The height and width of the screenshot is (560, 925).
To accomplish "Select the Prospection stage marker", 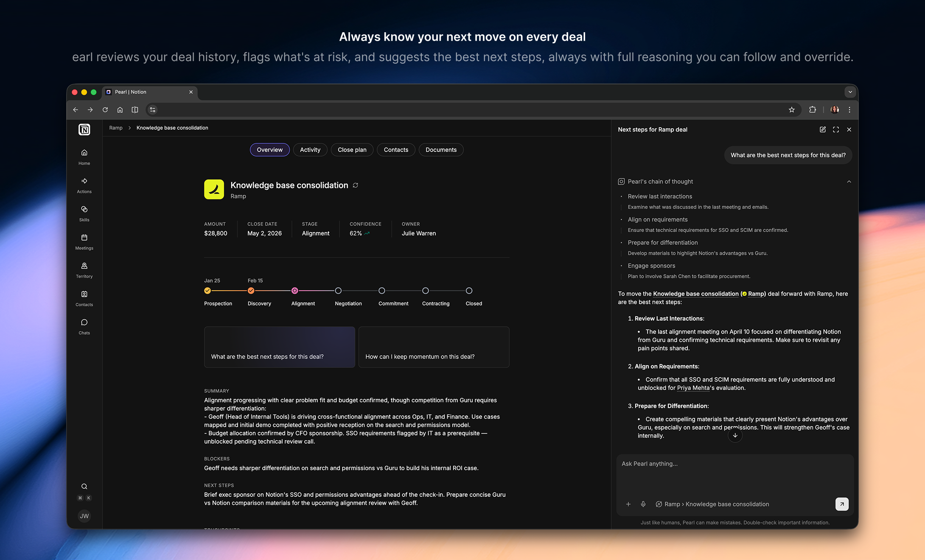I will click(207, 291).
